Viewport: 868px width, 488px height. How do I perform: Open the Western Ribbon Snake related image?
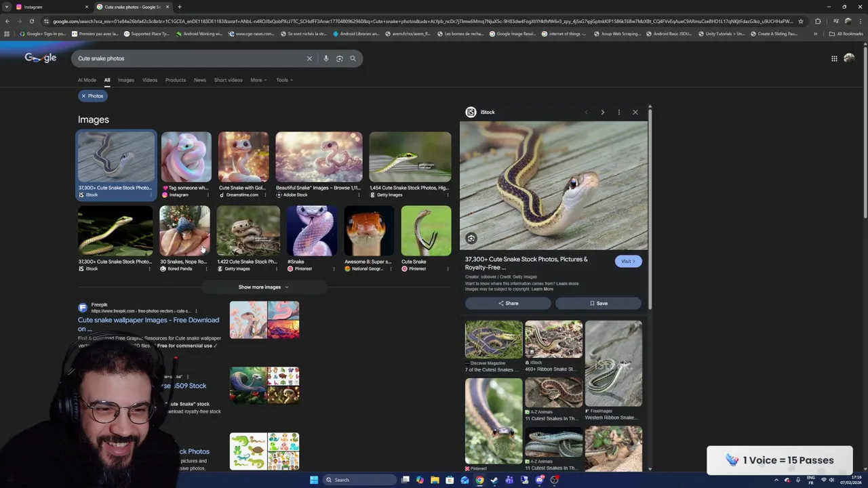click(x=613, y=364)
